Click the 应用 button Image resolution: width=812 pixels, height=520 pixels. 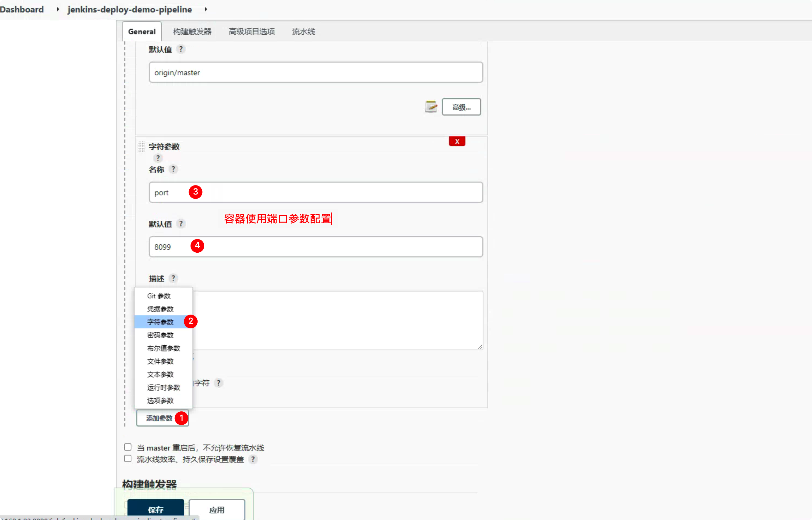coord(217,509)
